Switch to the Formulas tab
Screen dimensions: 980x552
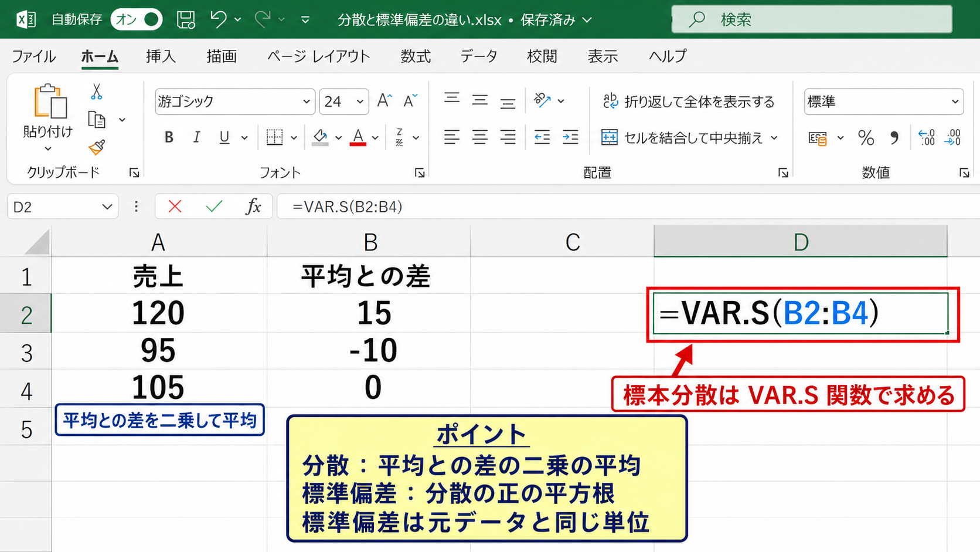tap(416, 56)
